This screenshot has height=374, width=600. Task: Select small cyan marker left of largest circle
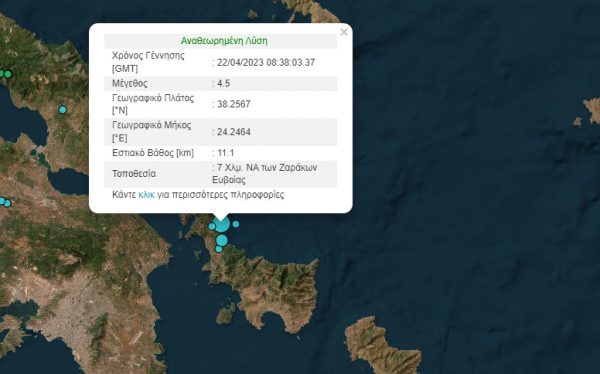click(x=212, y=226)
